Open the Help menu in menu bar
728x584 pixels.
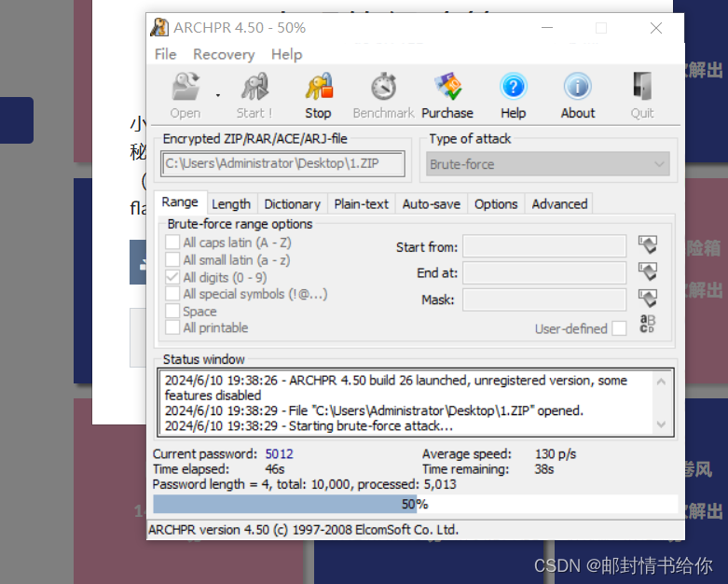point(286,54)
